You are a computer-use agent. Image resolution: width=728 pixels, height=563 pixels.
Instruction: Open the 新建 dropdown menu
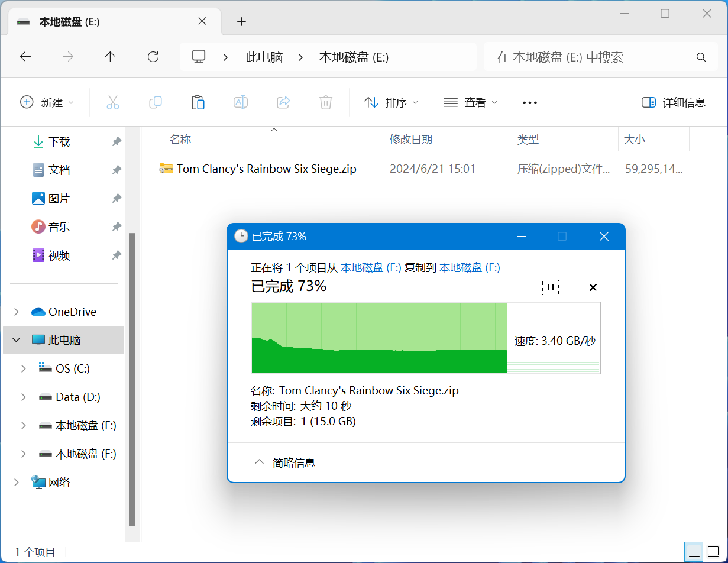click(x=47, y=102)
